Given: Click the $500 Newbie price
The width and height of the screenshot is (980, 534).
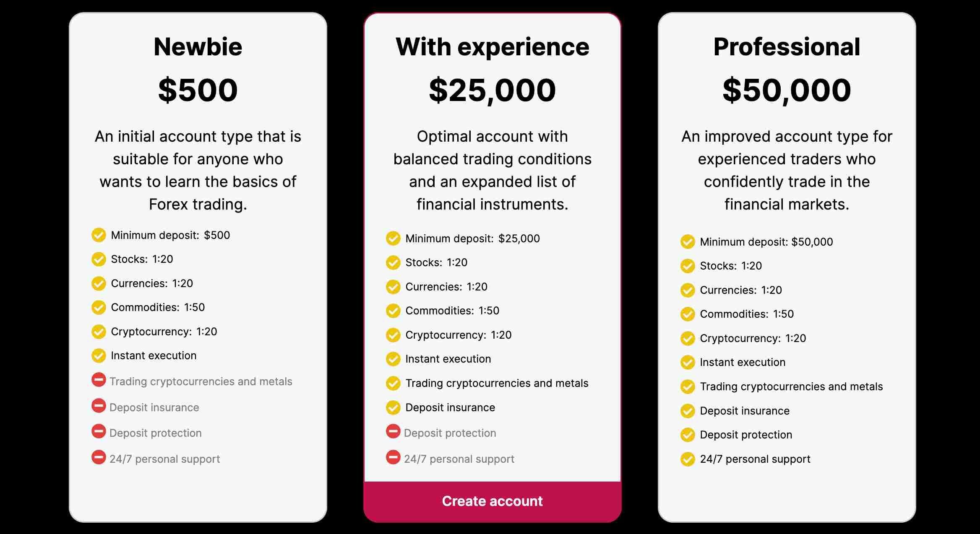Looking at the screenshot, I should 198,90.
